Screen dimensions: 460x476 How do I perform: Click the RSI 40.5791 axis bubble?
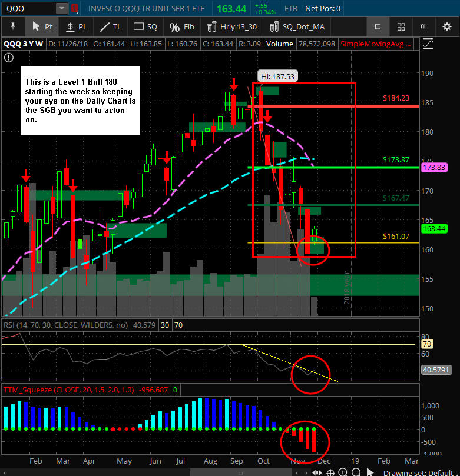tap(436, 370)
